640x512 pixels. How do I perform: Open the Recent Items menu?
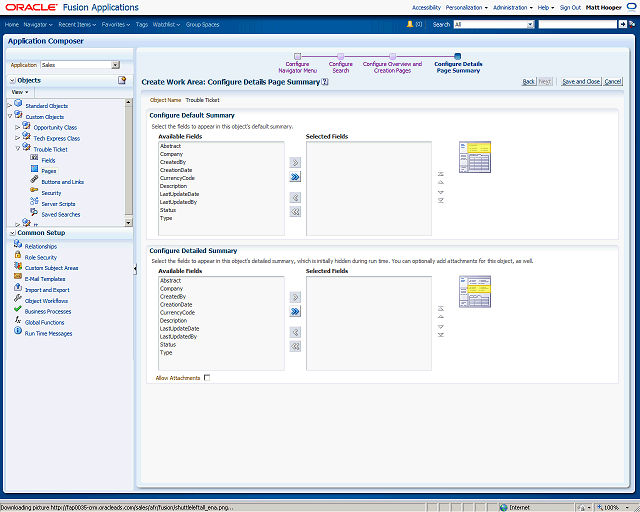click(x=77, y=24)
